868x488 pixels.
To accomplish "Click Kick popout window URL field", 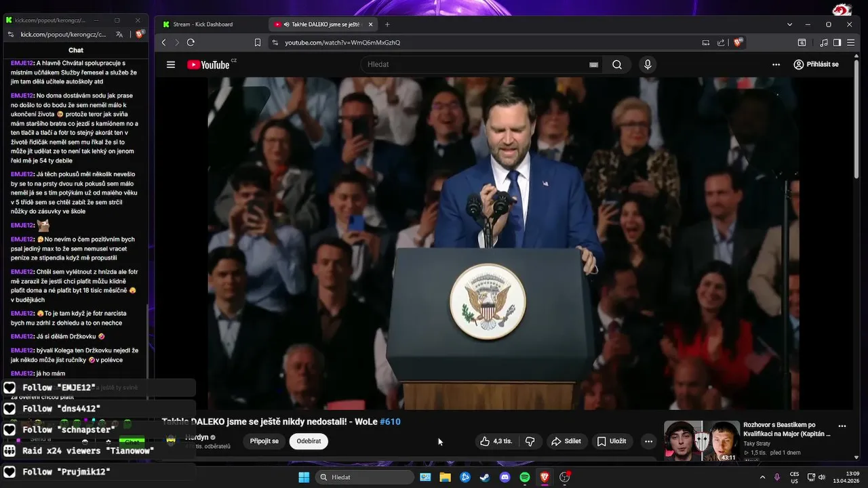I will tap(64, 34).
